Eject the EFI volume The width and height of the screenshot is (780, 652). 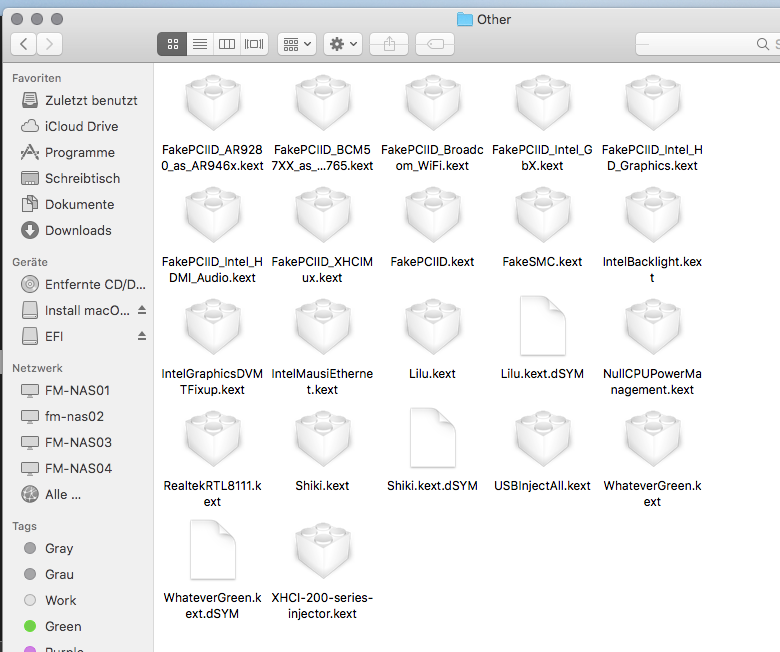[x=142, y=336]
